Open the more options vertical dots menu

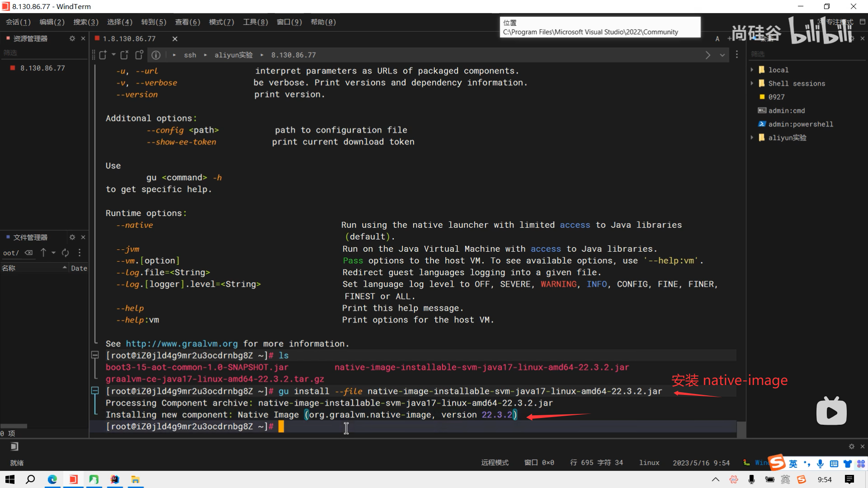tap(737, 55)
